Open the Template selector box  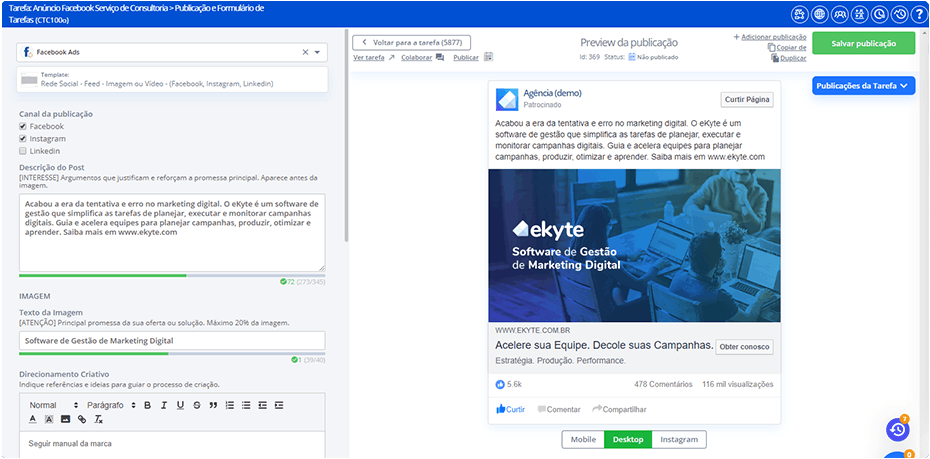coord(172,79)
